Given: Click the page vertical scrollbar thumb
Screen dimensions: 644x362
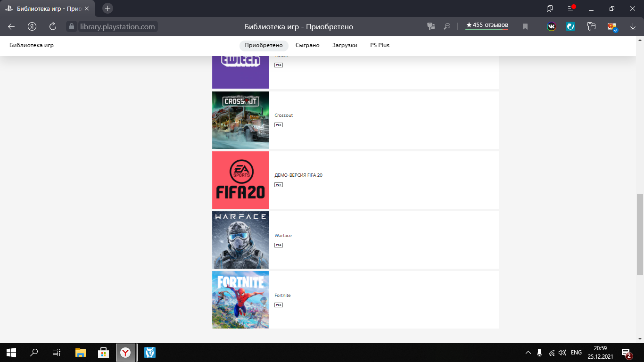Looking at the screenshot, I should 640,234.
